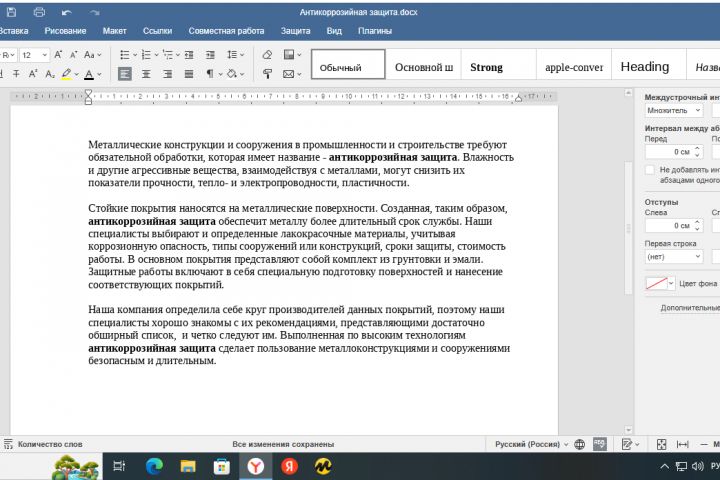Undo the last action
Viewport: 720px width, 480px height.
tap(67, 12)
